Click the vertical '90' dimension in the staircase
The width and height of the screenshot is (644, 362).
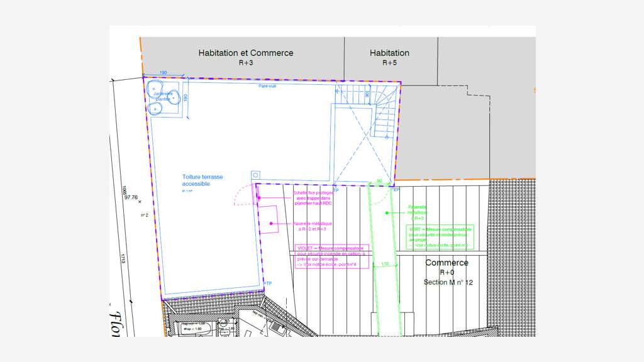tap(367, 95)
